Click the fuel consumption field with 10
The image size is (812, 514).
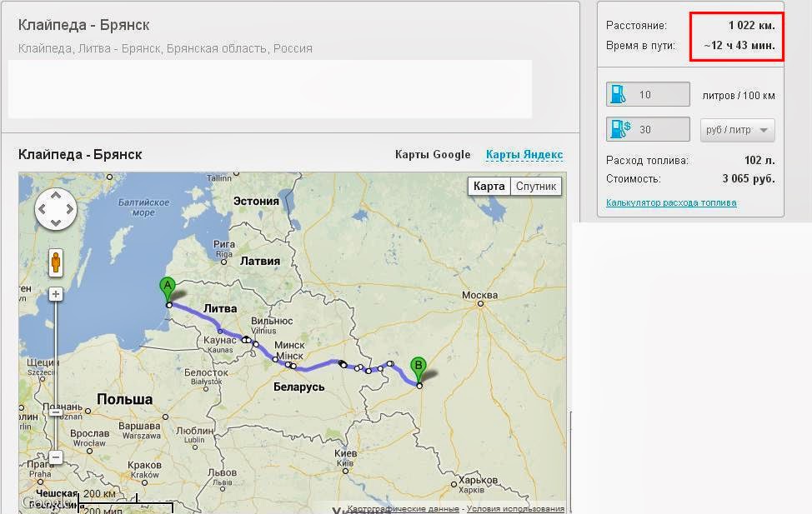648,94
